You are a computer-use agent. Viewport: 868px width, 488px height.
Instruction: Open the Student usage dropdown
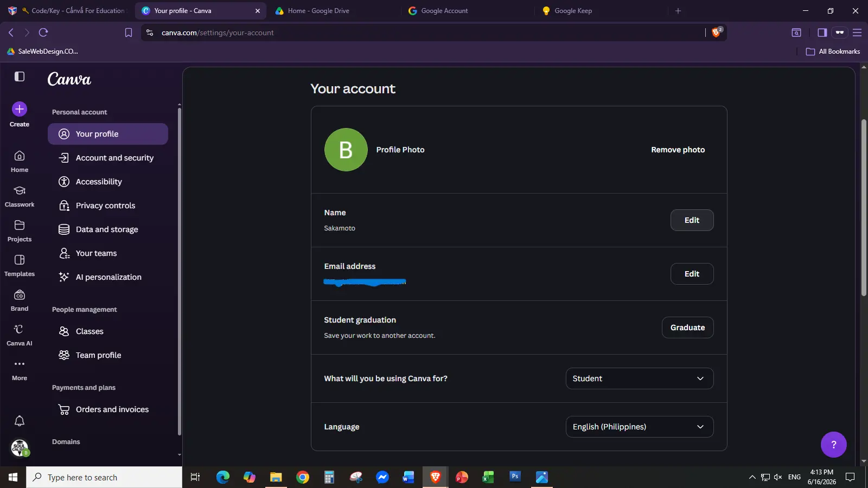[639, 378]
